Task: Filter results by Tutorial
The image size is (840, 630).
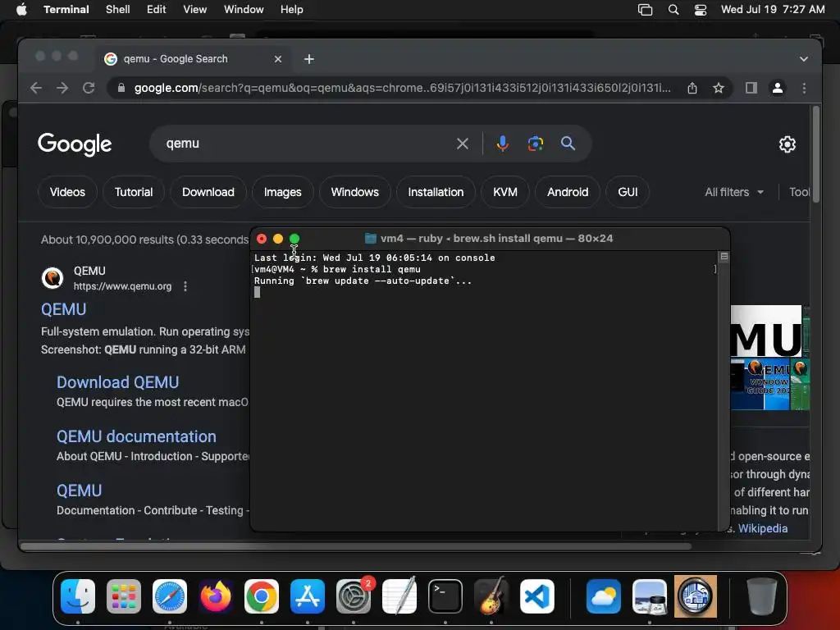Action: point(134,192)
